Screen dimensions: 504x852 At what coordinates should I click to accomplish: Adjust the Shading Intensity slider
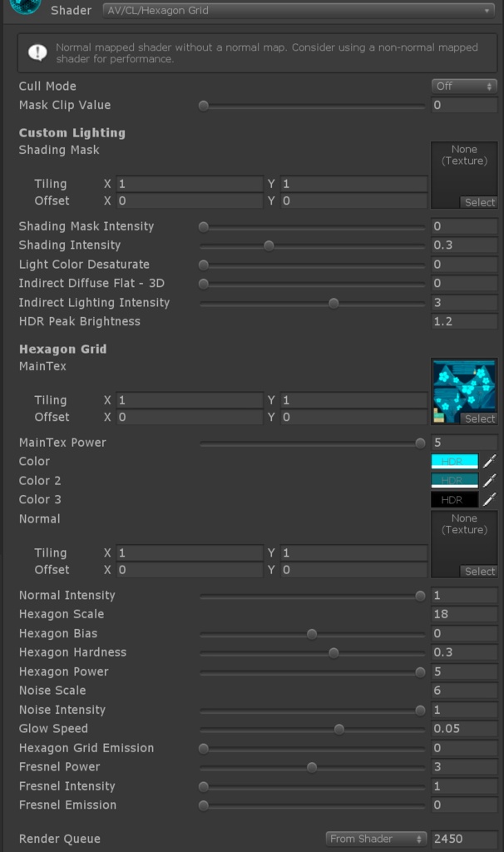(x=269, y=245)
